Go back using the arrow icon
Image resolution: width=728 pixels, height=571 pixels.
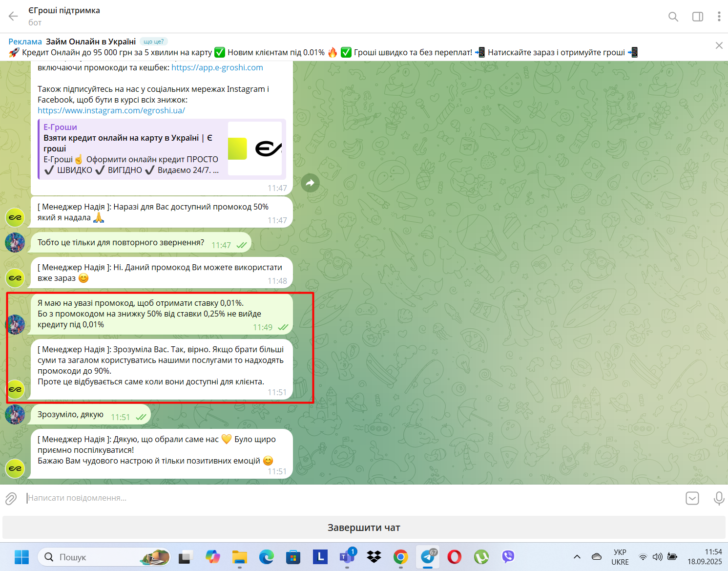(x=13, y=16)
